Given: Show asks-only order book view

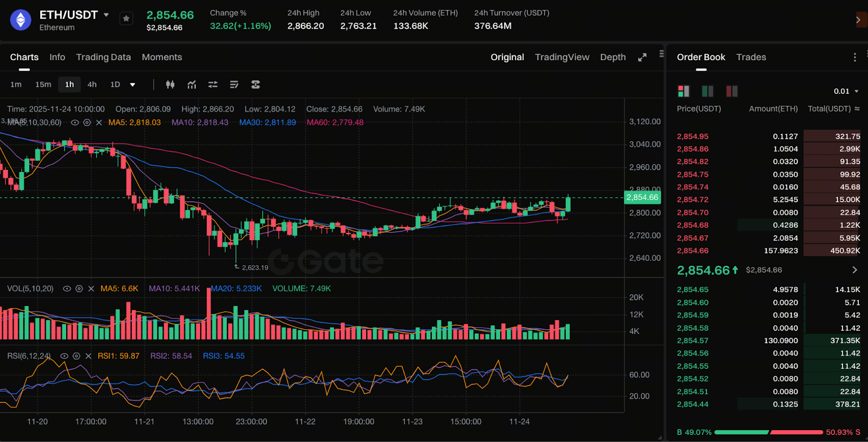Looking at the screenshot, I should pyautogui.click(x=732, y=91).
